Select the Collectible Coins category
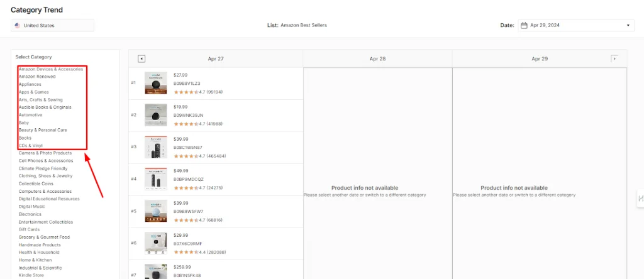 (36, 184)
